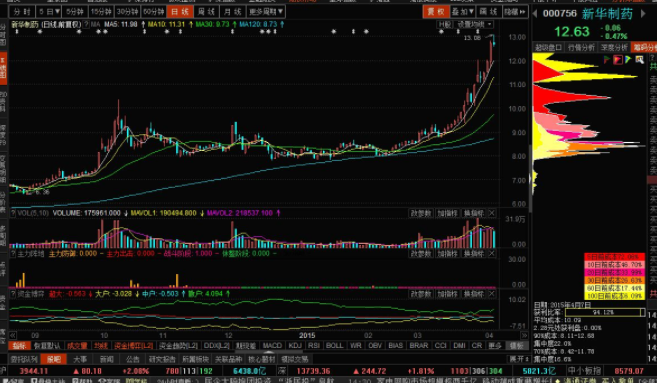Open the 超级盘口 tab

pyautogui.click(x=548, y=47)
